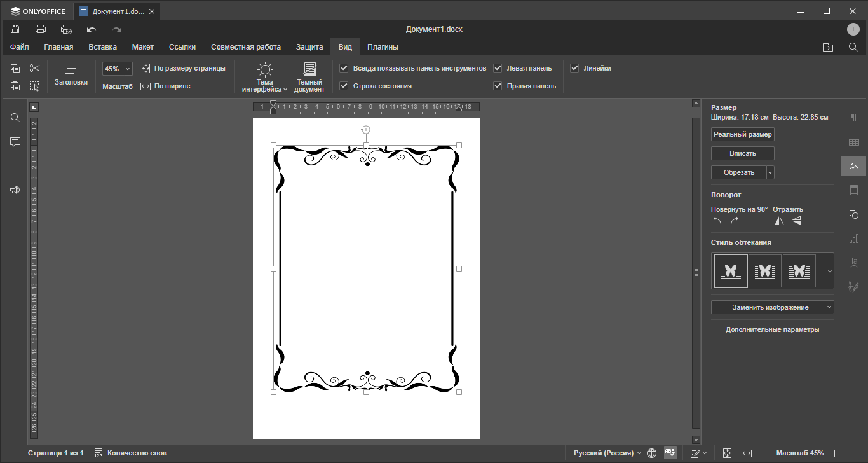Fit to width using По ширине
The width and height of the screenshot is (868, 463).
pyautogui.click(x=165, y=86)
